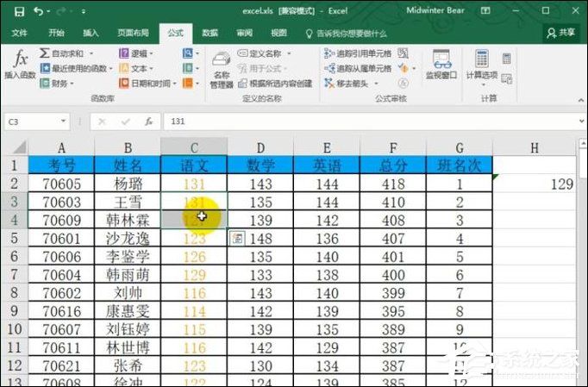
Task: Click cell with value 418
Action: (393, 184)
